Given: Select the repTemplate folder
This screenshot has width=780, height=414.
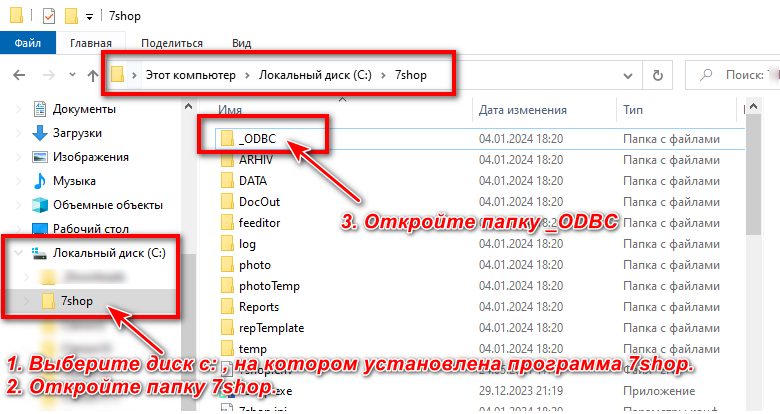Looking at the screenshot, I should [x=271, y=328].
